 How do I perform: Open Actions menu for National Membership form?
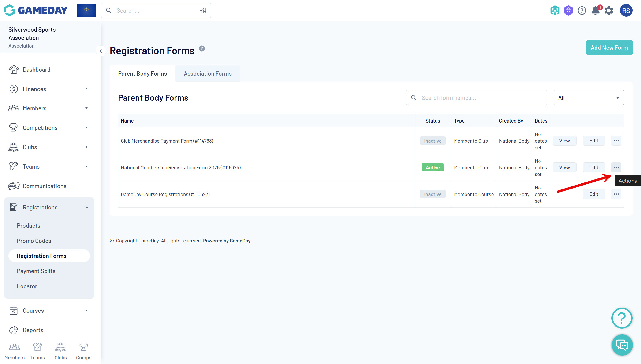[x=616, y=167]
